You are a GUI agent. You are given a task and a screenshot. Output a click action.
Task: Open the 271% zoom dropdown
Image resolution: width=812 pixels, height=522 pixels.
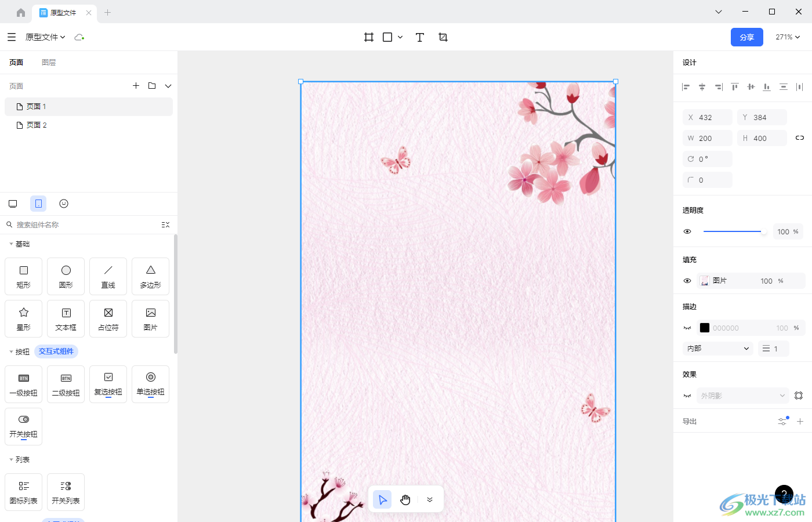point(788,37)
